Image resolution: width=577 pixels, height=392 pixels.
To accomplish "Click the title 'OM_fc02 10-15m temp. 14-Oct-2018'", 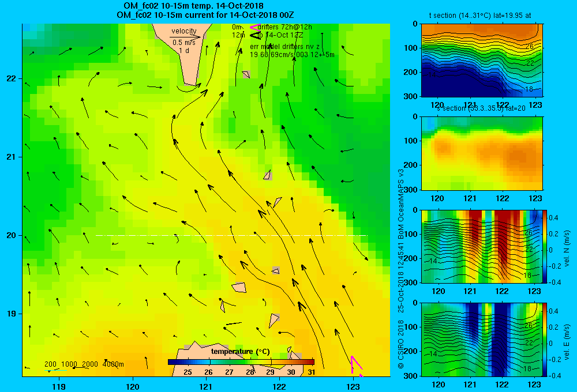I will (193, 6).
